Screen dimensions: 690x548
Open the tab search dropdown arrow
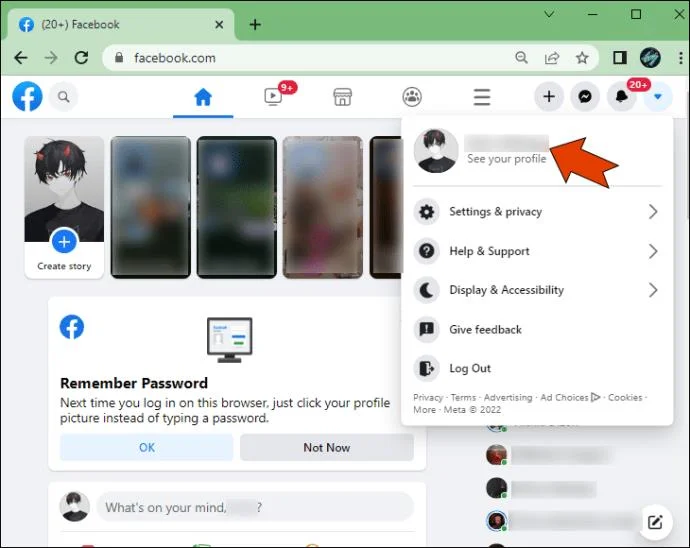[x=549, y=15]
